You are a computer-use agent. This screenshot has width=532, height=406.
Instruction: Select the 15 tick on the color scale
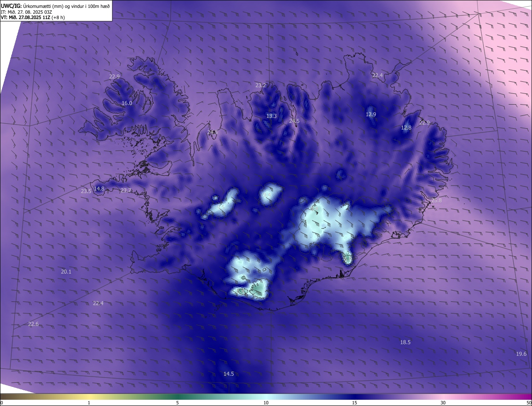pos(355,403)
